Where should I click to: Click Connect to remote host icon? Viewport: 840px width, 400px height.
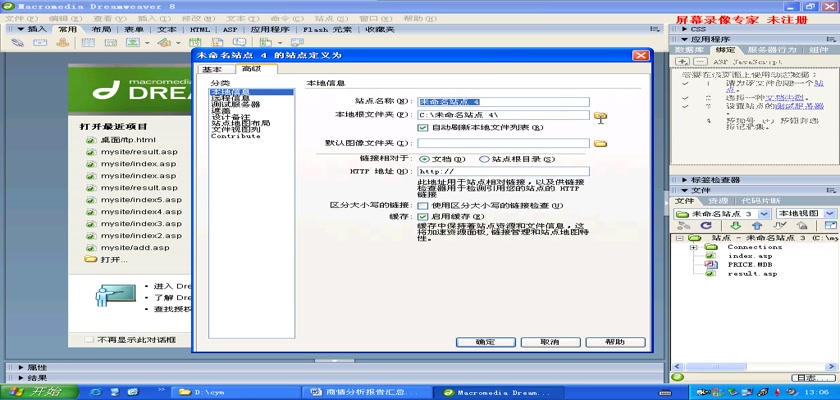pyautogui.click(x=685, y=226)
